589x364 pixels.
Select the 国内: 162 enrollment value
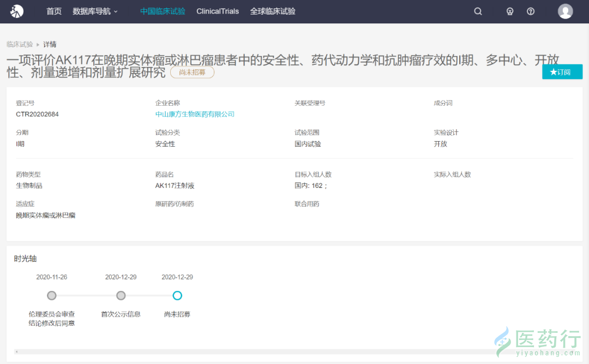pyautogui.click(x=311, y=185)
